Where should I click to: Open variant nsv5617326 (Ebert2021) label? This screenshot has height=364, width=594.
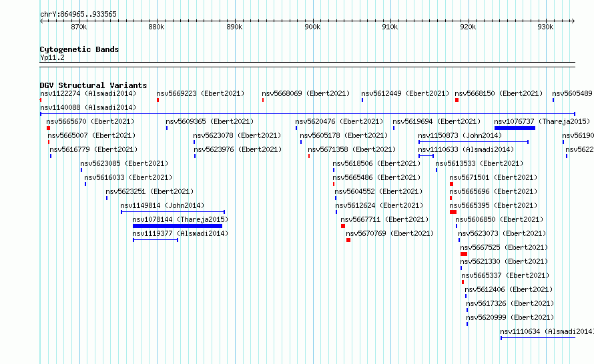pos(509,303)
